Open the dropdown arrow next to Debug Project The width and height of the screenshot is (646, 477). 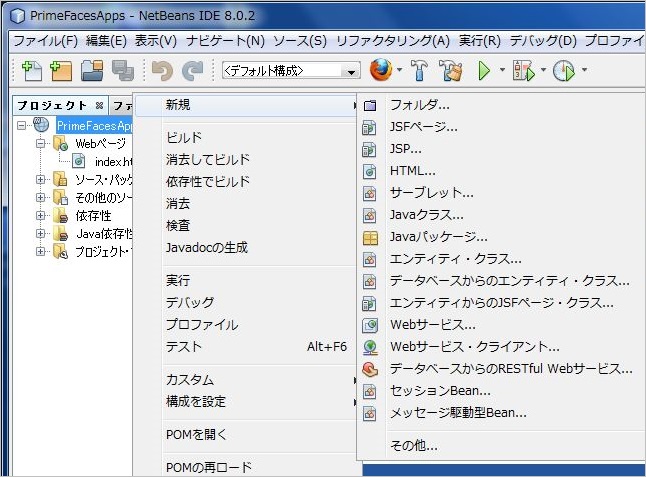click(x=543, y=70)
